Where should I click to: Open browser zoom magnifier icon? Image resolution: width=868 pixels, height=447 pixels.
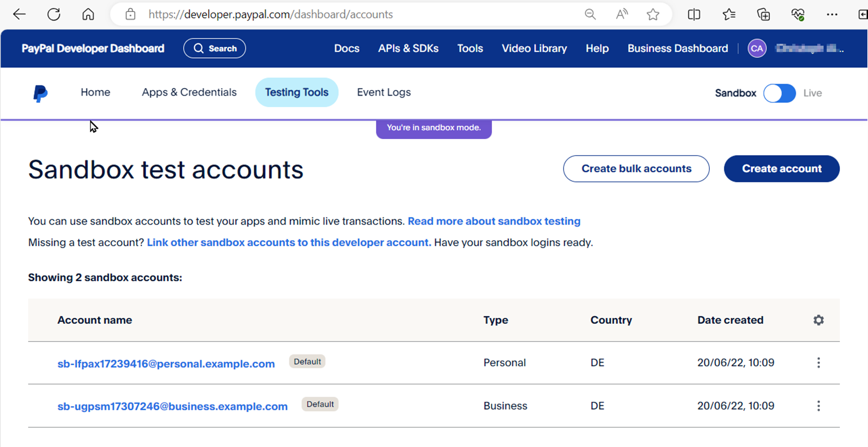tap(590, 15)
